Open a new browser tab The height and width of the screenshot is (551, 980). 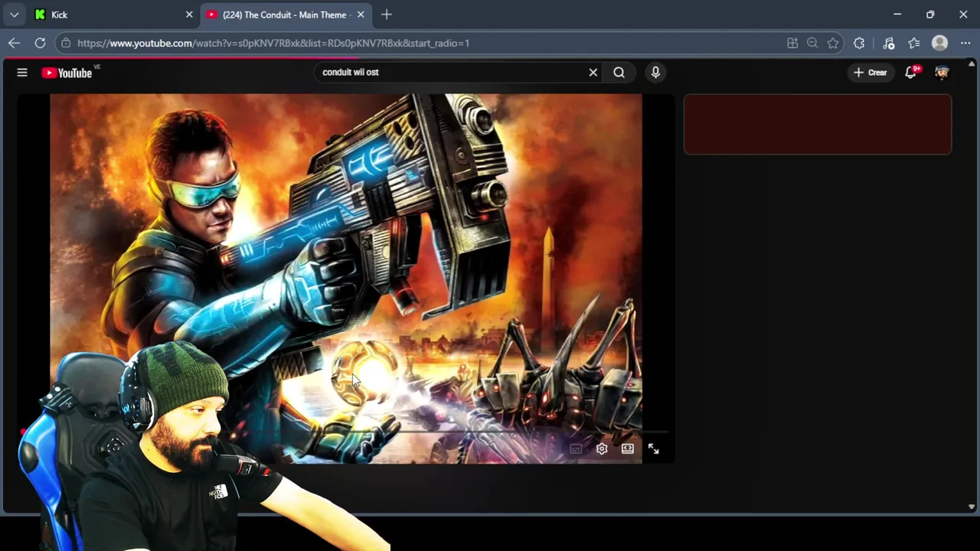click(387, 15)
